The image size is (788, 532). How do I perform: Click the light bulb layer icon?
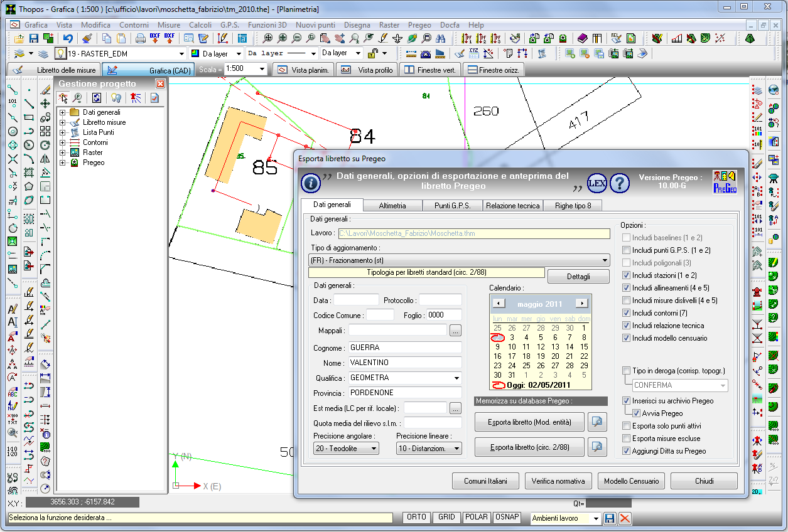61,53
